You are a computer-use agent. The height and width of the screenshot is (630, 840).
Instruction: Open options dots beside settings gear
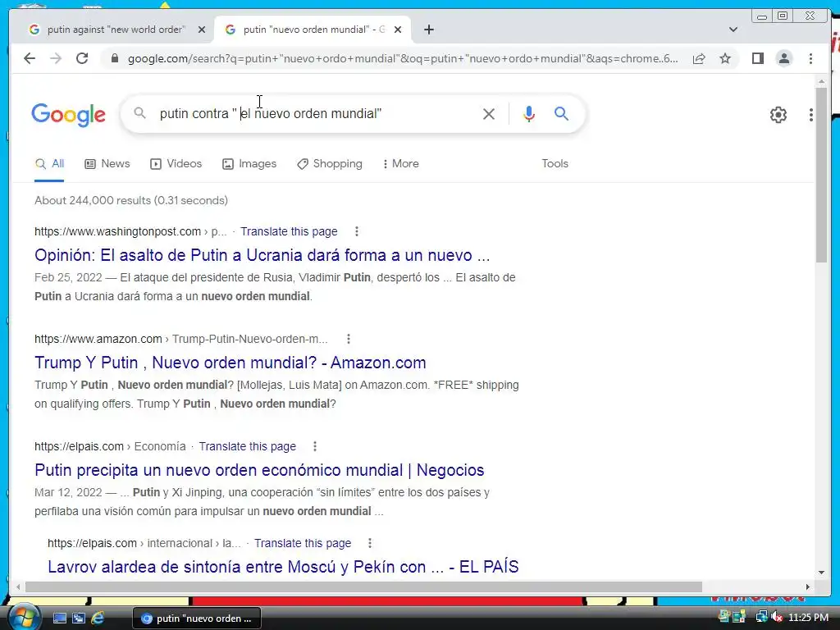[x=810, y=114]
